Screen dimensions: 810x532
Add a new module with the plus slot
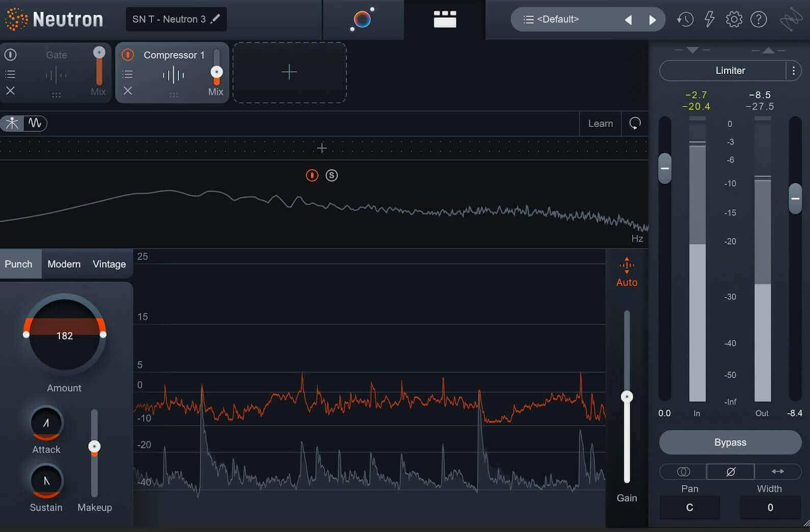point(290,72)
